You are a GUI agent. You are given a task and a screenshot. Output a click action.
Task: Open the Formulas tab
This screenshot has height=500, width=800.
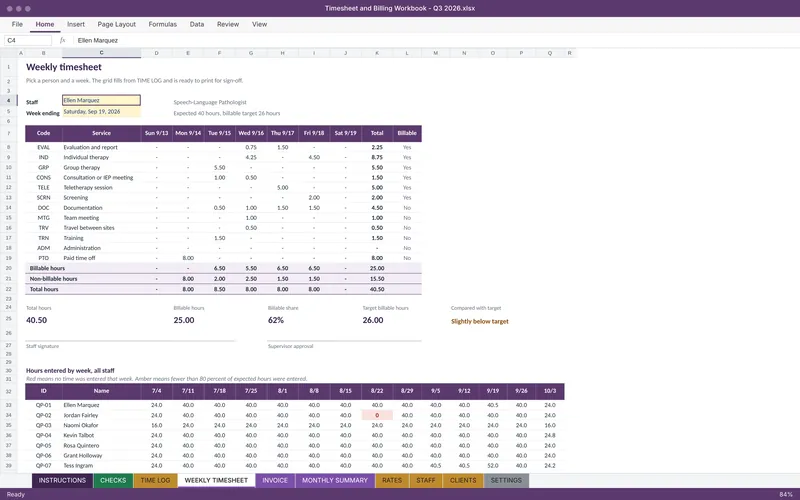(x=163, y=24)
